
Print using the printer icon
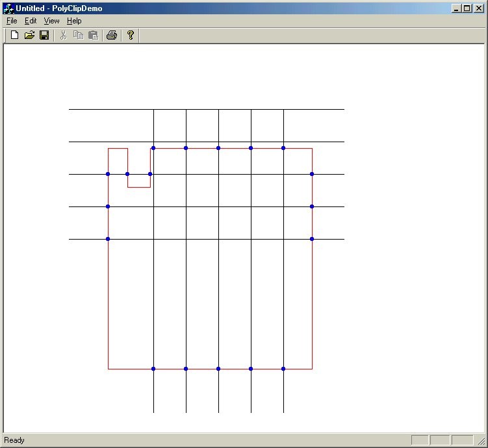tap(111, 35)
